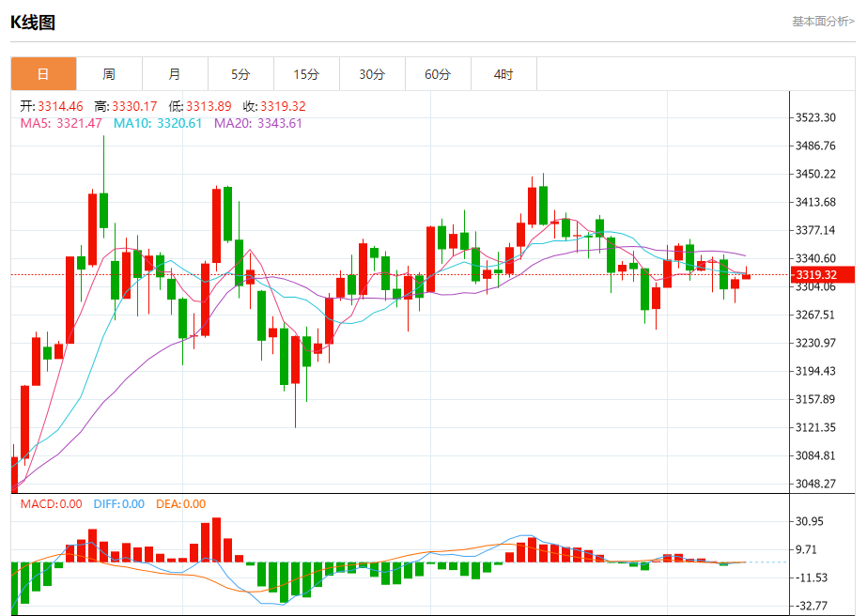The image size is (867, 616).
Task: Click the MACD value label
Action: 51,504
